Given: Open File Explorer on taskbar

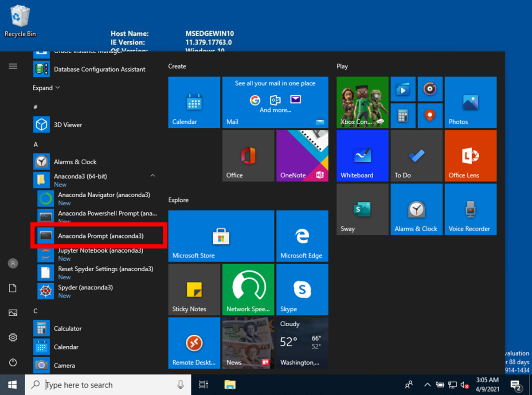Looking at the screenshot, I should pos(229,385).
